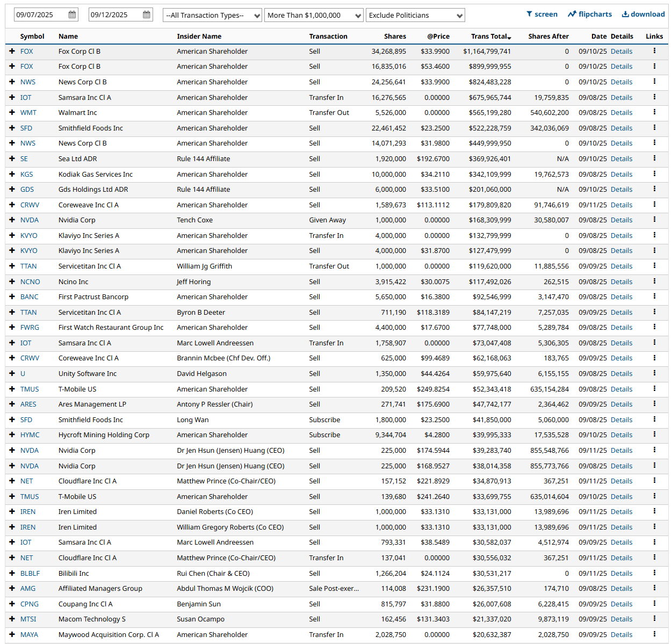Open links menu for Ncino row
The height and width of the screenshot is (644, 672).
point(654,281)
